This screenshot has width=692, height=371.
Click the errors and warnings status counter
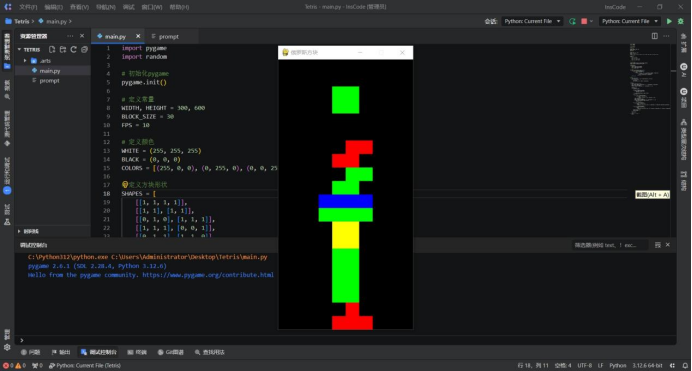pyautogui.click(x=14, y=365)
